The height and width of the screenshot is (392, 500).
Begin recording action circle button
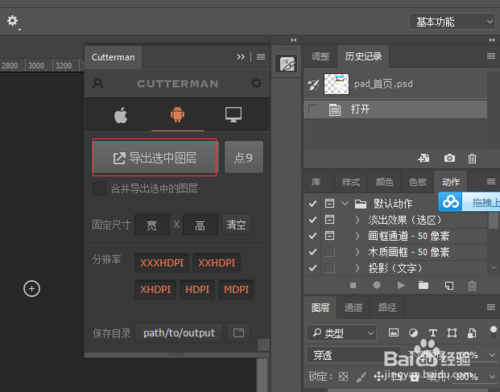point(377,285)
